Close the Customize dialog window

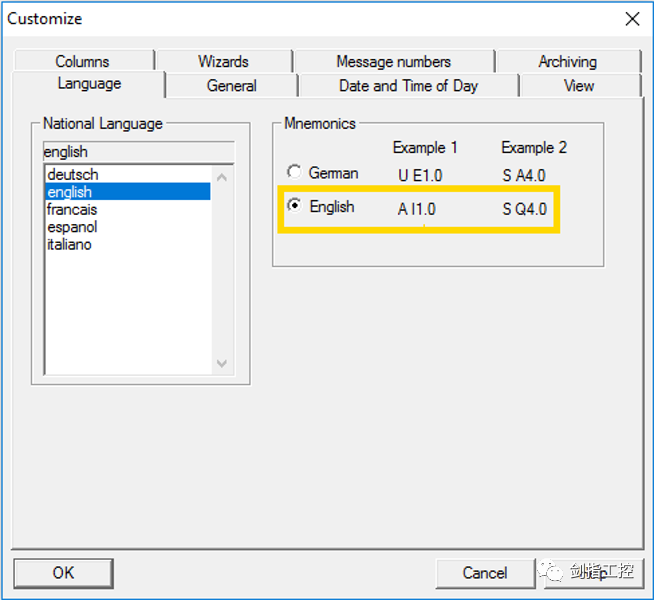[x=632, y=19]
